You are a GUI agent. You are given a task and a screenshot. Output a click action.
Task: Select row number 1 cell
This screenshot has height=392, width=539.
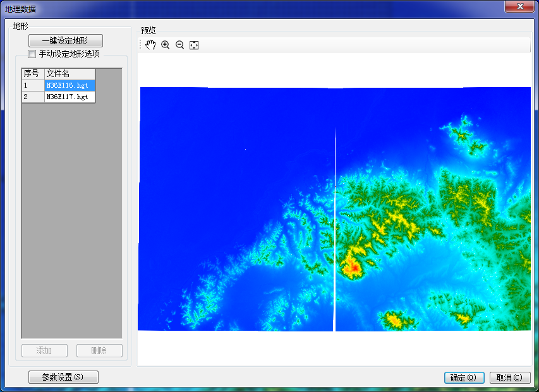coord(33,85)
